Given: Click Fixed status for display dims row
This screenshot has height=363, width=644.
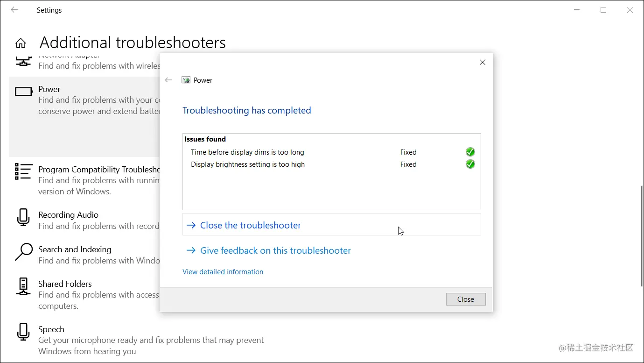Looking at the screenshot, I should click(x=408, y=152).
